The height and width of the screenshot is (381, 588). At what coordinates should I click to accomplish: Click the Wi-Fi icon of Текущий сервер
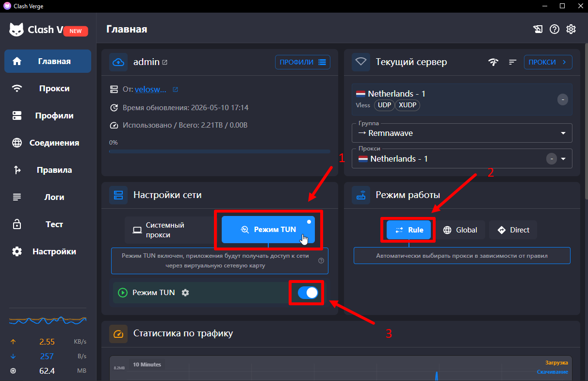point(360,62)
